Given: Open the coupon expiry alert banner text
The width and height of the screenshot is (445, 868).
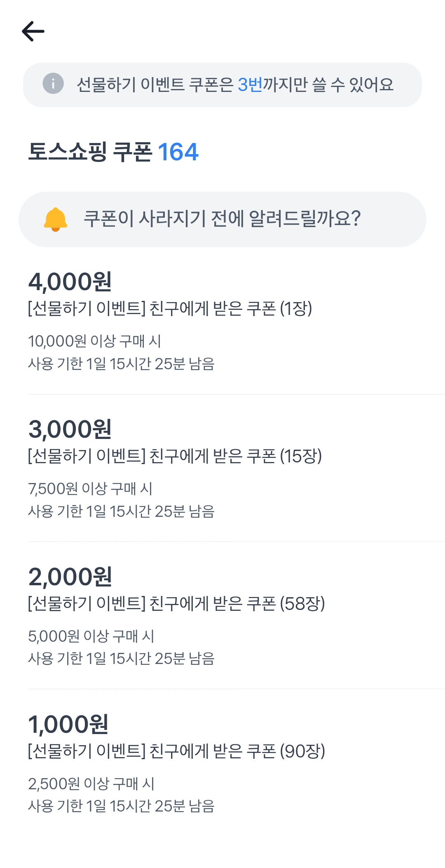Looking at the screenshot, I should 222,219.
